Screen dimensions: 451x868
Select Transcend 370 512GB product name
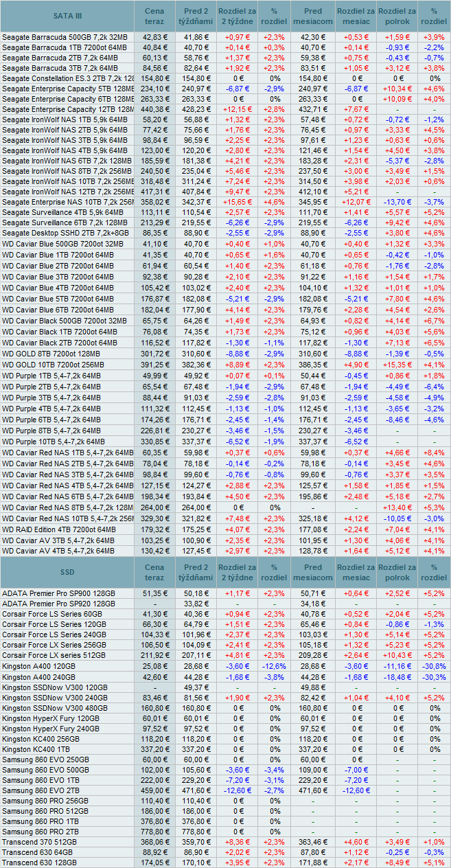39,842
